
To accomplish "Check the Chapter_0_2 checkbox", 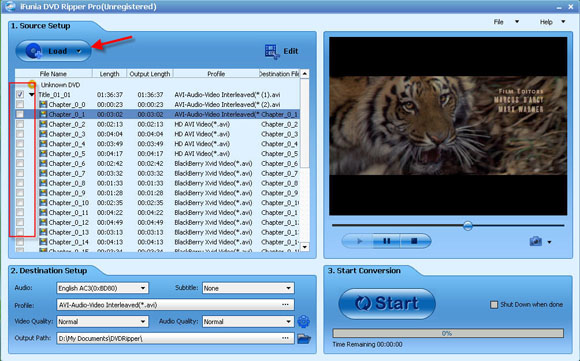I will (20, 124).
